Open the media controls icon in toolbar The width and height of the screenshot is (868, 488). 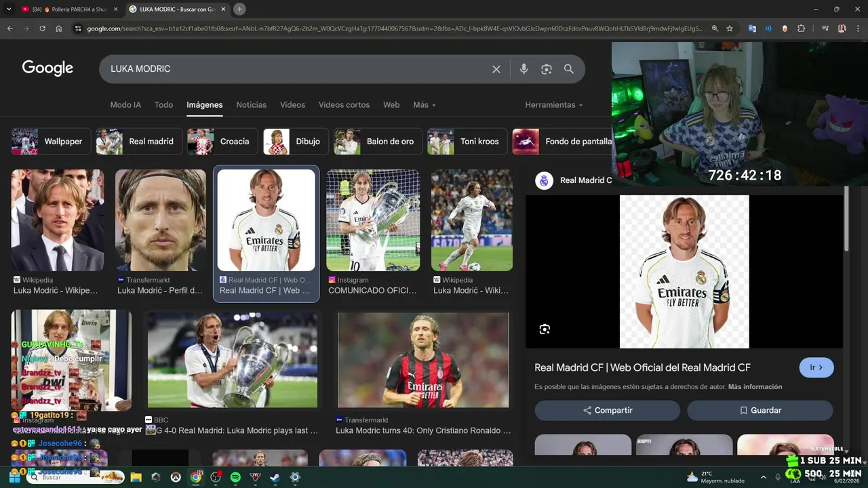[825, 28]
